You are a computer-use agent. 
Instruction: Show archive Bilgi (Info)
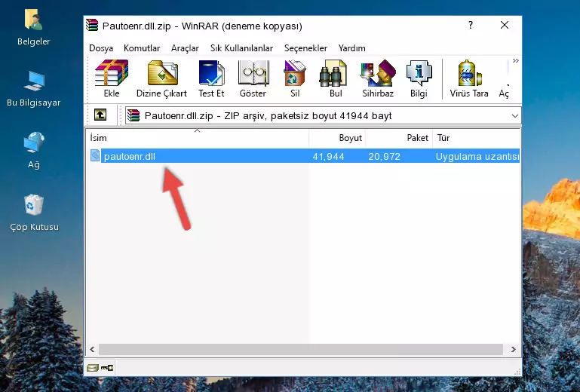coord(419,78)
